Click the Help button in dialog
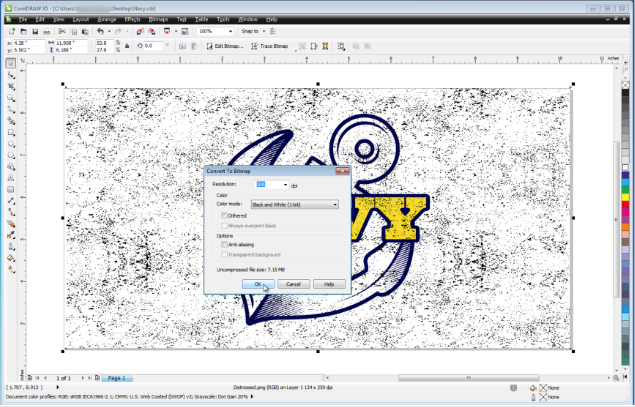 pos(329,284)
